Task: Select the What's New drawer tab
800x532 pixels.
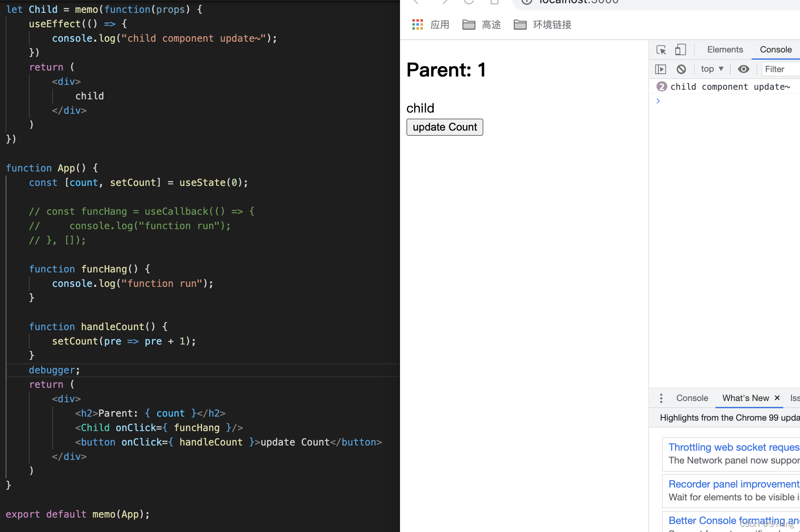Action: (x=745, y=398)
